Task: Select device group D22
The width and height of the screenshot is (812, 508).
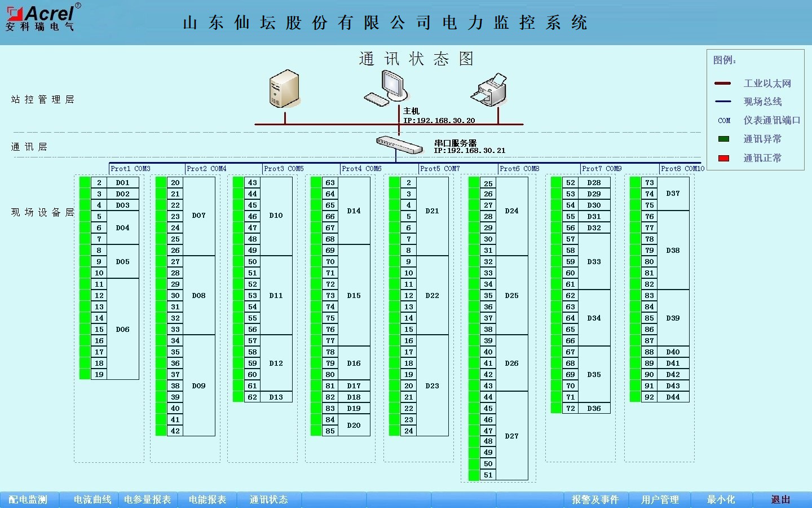Action: 433,296
